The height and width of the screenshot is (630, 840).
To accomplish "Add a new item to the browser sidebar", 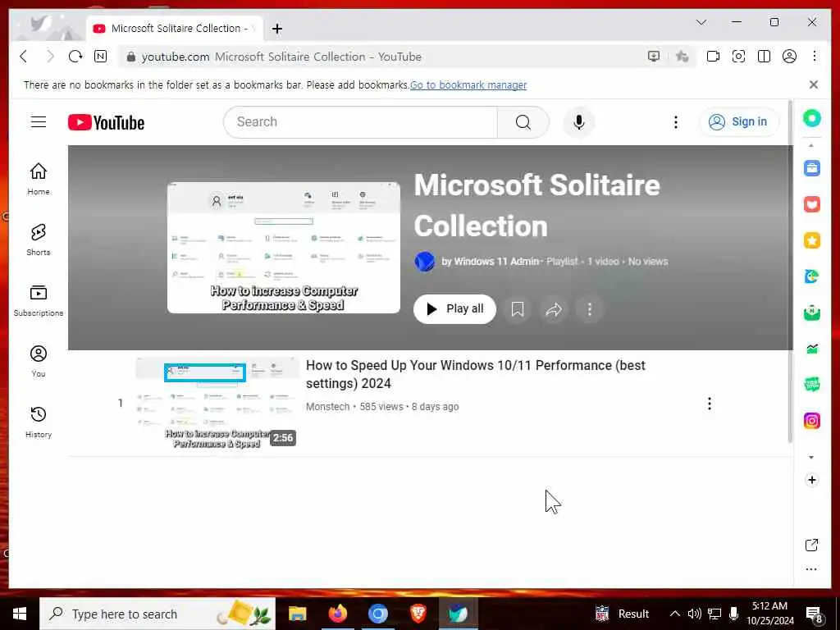I will coord(811,480).
